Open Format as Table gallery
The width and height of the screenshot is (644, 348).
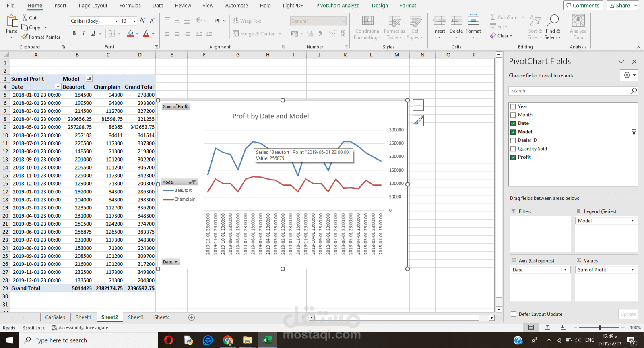[x=394, y=28]
